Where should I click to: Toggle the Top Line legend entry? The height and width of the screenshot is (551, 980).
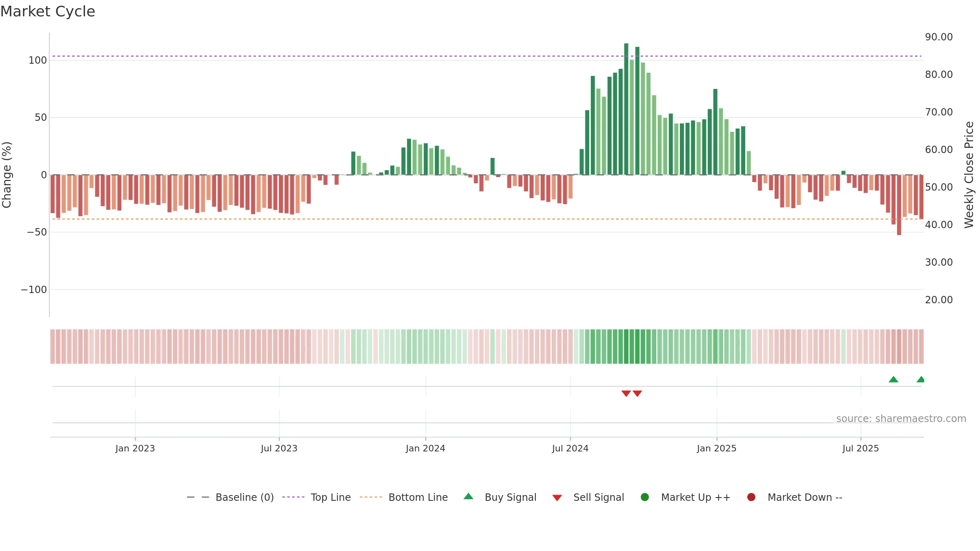[x=316, y=497]
